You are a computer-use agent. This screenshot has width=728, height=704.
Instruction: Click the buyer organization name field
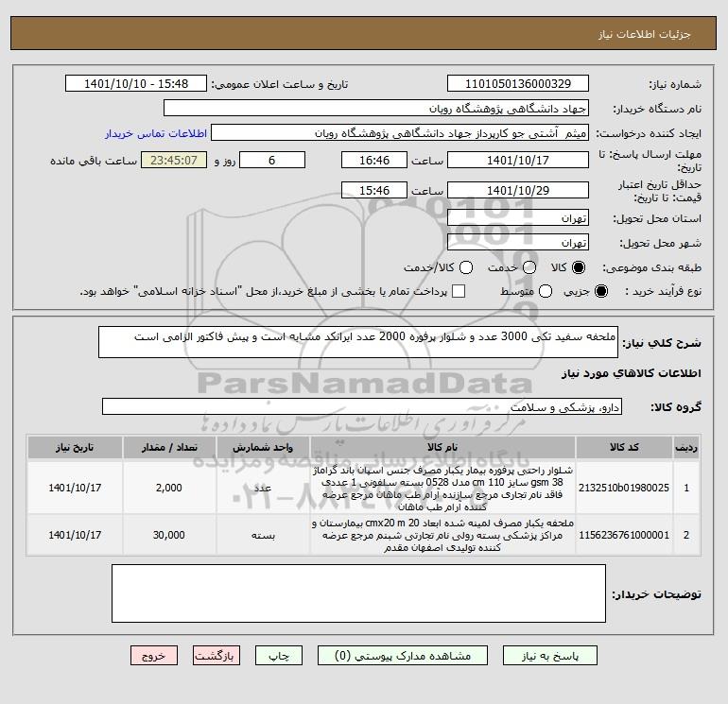(x=376, y=109)
